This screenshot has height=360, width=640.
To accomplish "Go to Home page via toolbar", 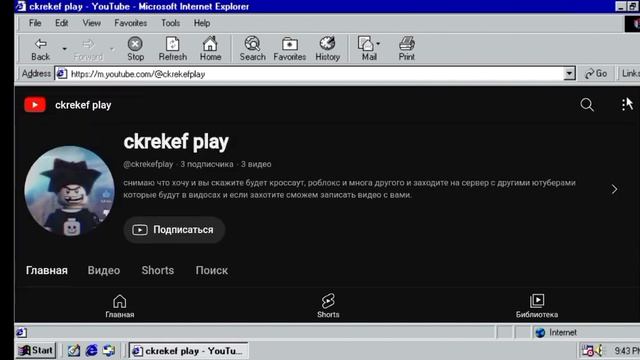I will pyautogui.click(x=210, y=49).
